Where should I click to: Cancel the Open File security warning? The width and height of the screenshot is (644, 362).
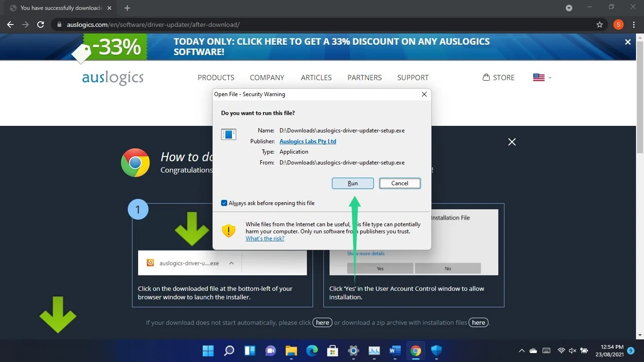point(400,183)
